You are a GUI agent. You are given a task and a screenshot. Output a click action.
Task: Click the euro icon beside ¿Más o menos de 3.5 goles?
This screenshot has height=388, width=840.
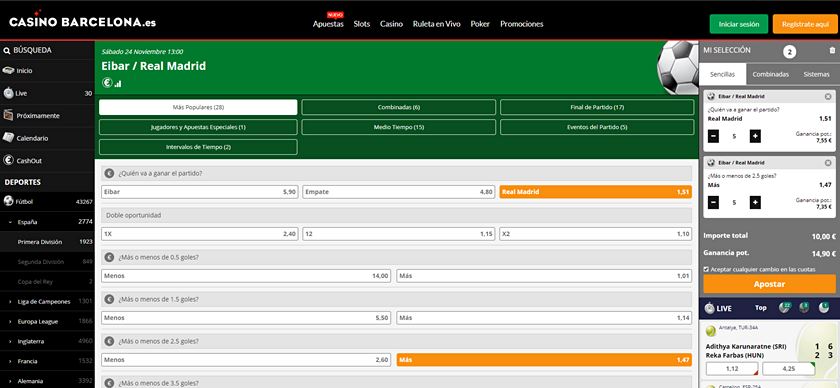109,383
